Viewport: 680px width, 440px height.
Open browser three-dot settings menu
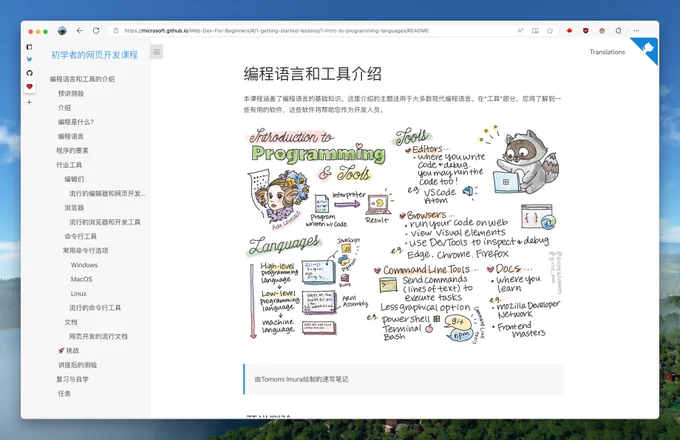click(636, 31)
